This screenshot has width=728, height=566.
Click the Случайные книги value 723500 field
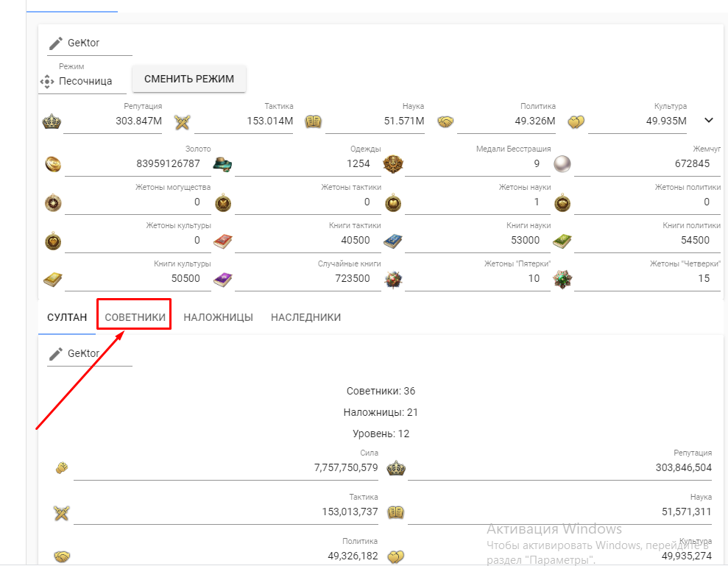click(308, 279)
